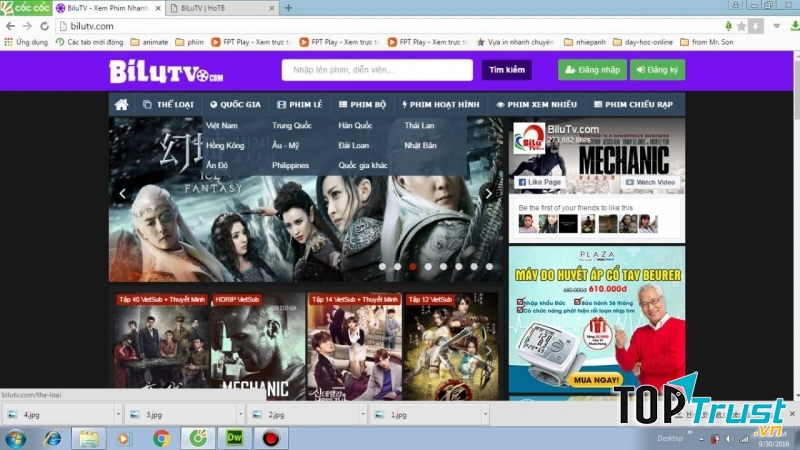800x450 pixels.
Task: Switch to Cốc Cốc browser taskbar icon
Action: [198, 438]
